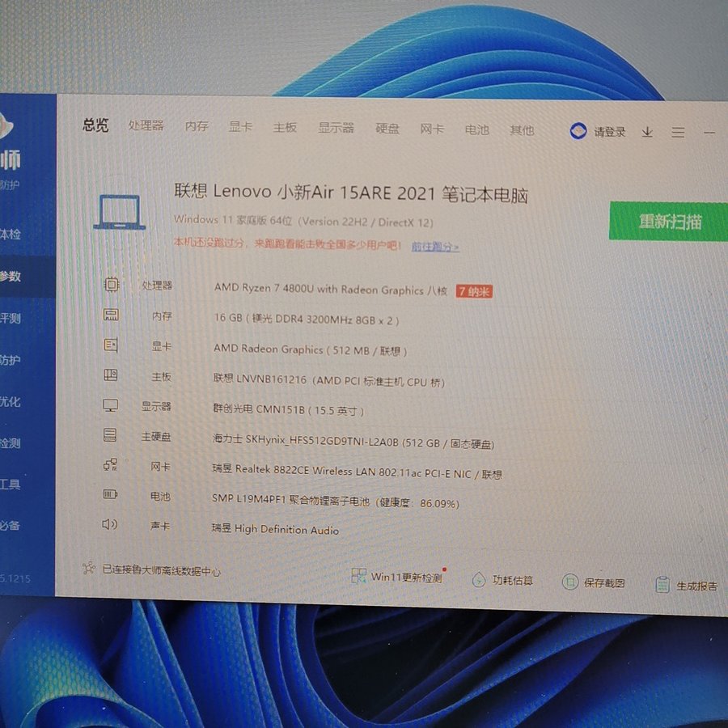Click the memory icon in 内存 row

pyautogui.click(x=111, y=315)
